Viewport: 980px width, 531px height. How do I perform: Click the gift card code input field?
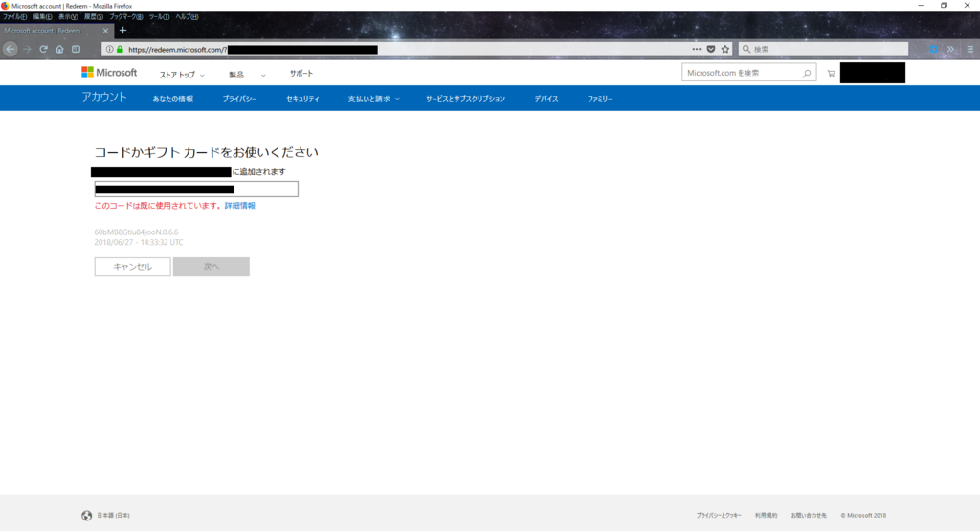pyautogui.click(x=196, y=189)
